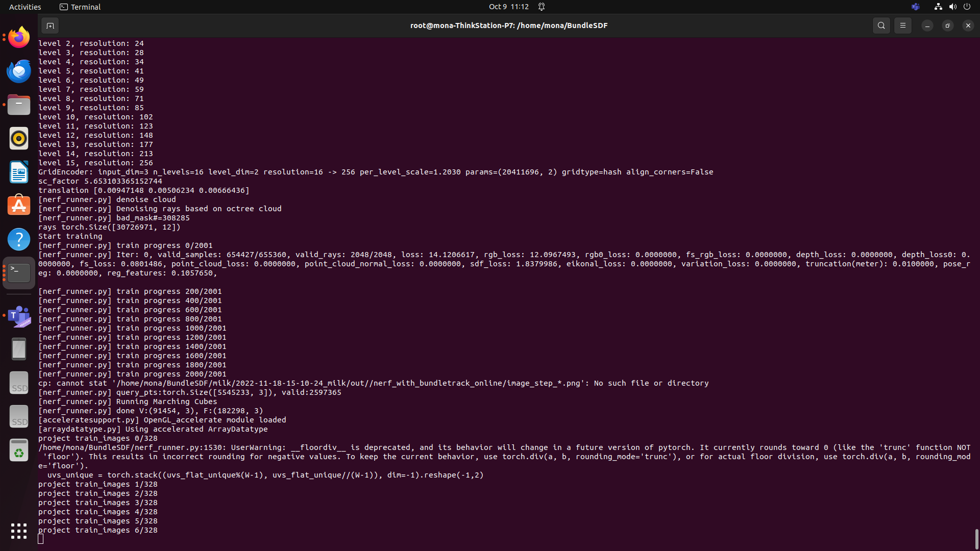
Task: Click the terminal scrollbar on the right edge
Action: click(977, 525)
